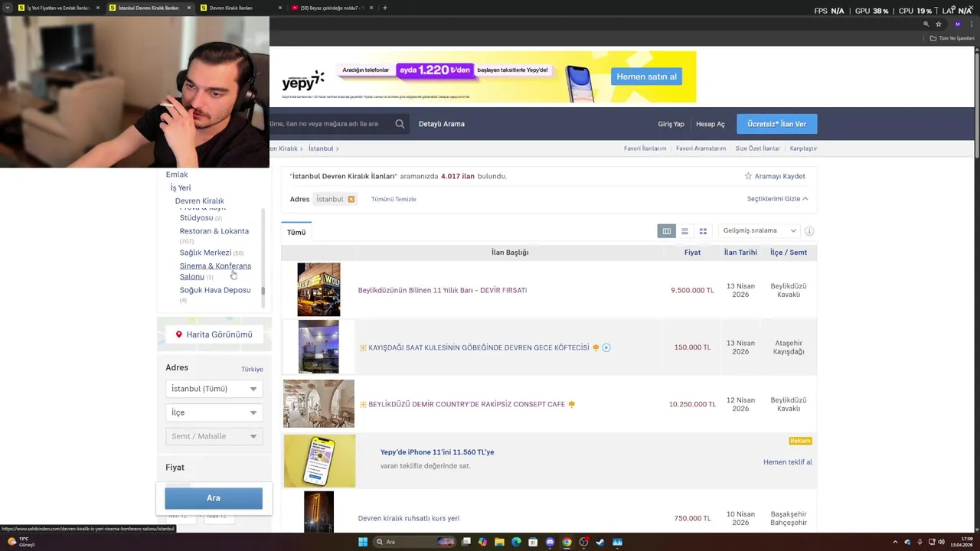
Task: Bookmark page with the star icon
Action: (x=939, y=24)
